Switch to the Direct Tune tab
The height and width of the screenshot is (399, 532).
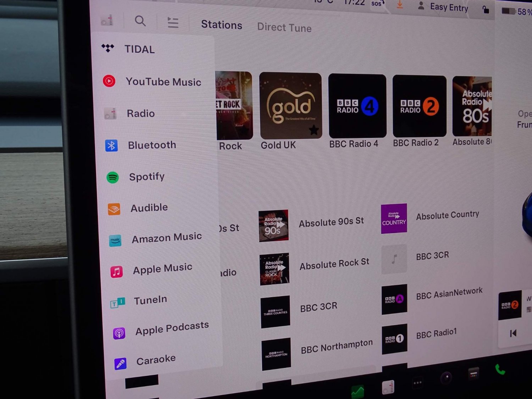click(x=284, y=27)
